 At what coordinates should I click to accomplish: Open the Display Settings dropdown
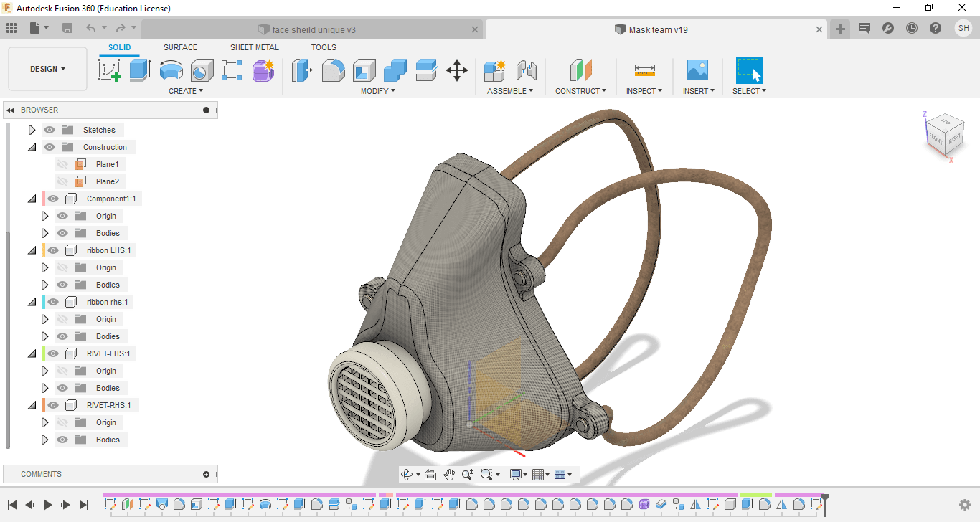point(518,475)
